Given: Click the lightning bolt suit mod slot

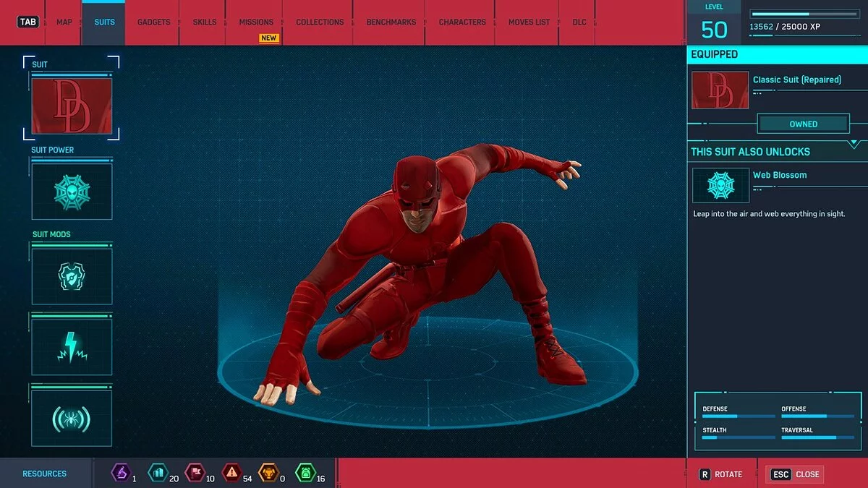Looking at the screenshot, I should click(72, 346).
